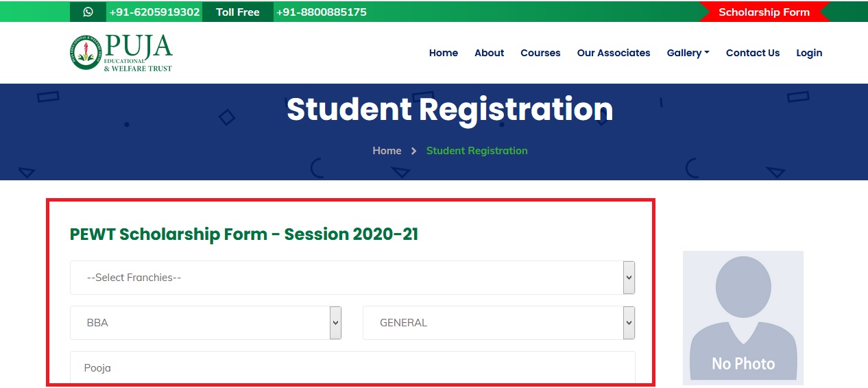Viewport: 868px width, 388px height.
Task: Click the WhatsApp icon in top bar
Action: [x=88, y=12]
